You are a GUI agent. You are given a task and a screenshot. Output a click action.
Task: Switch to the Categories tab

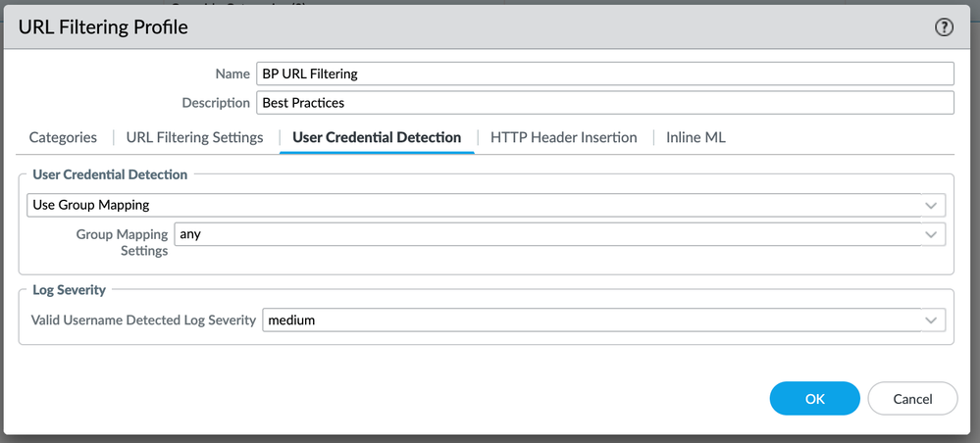click(63, 137)
